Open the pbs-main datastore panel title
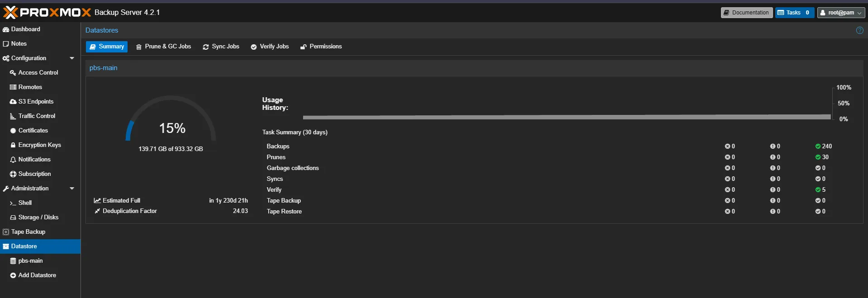Image resolution: width=868 pixels, height=298 pixels. tap(103, 68)
